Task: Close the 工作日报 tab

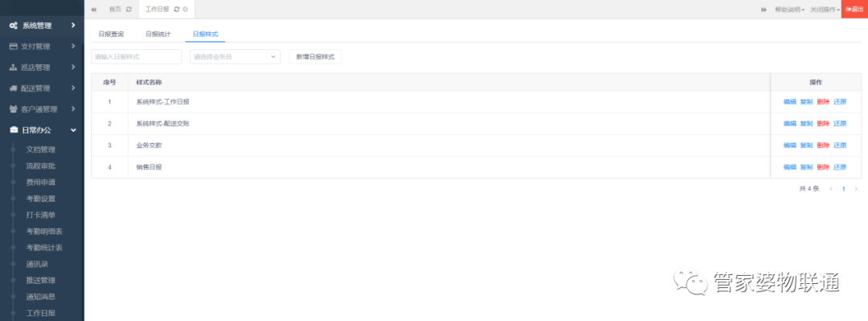Action: pyautogui.click(x=186, y=10)
